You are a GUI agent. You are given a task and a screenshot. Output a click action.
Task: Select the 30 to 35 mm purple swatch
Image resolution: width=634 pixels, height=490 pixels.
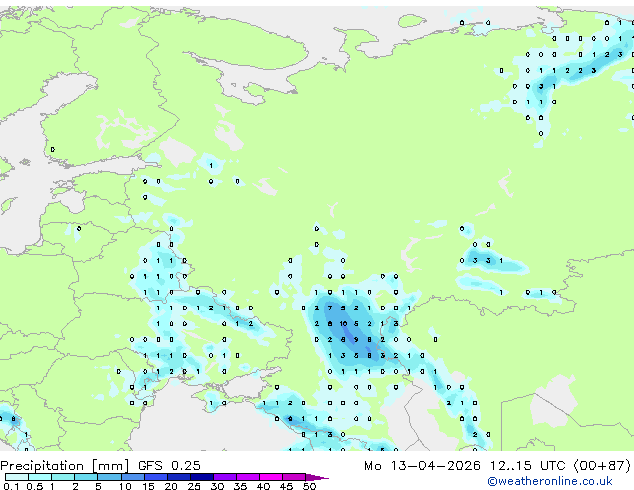(x=225, y=477)
